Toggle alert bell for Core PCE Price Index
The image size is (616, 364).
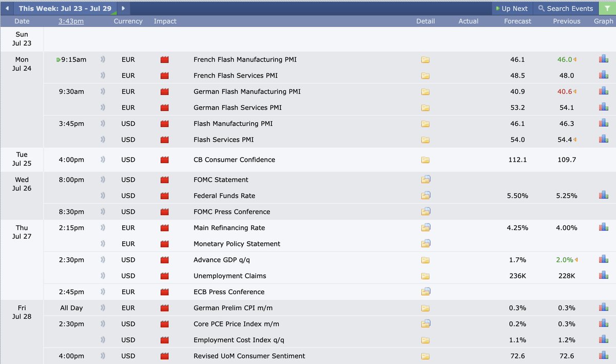coord(103,324)
